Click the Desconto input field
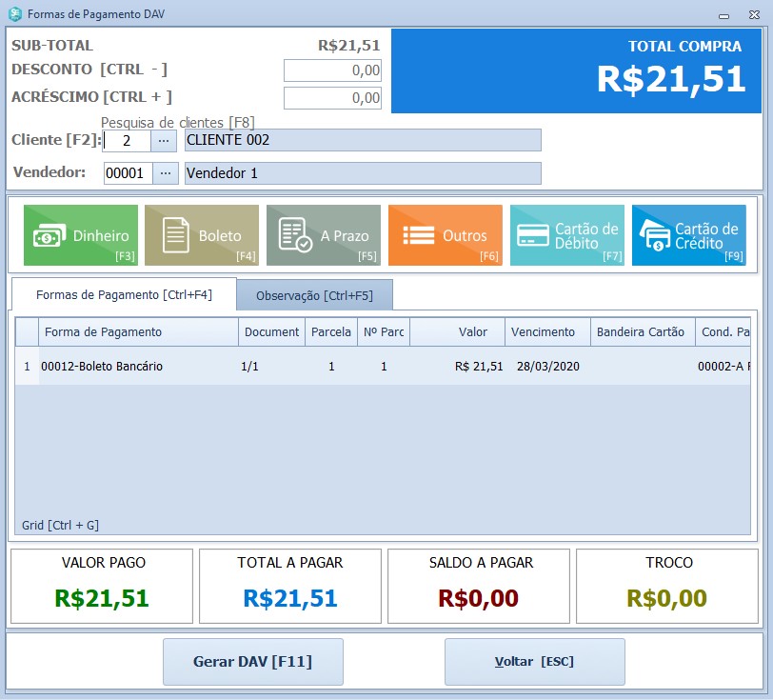The width and height of the screenshot is (773, 700). [332, 70]
